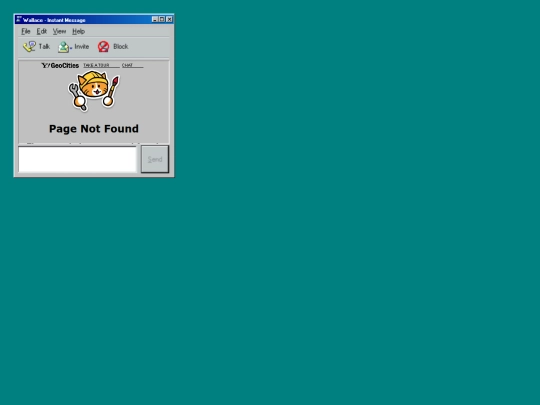
Task: Focus the message text input box
Action: (77, 159)
